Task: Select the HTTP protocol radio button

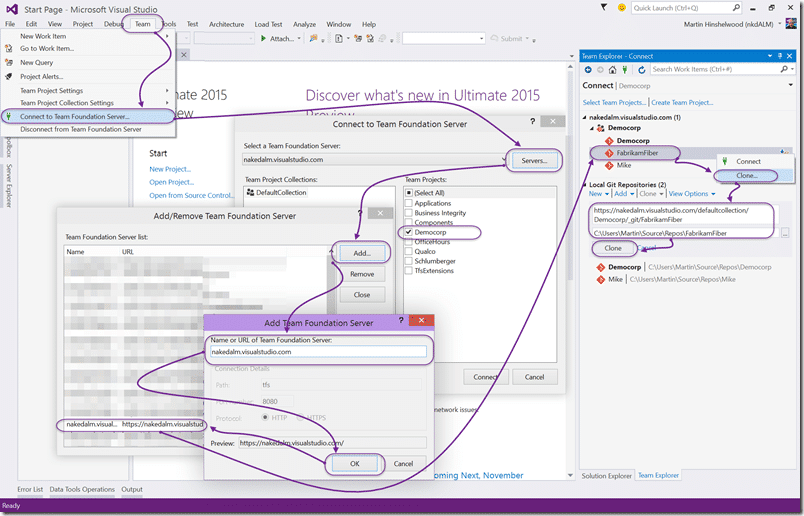Action: click(x=265, y=418)
